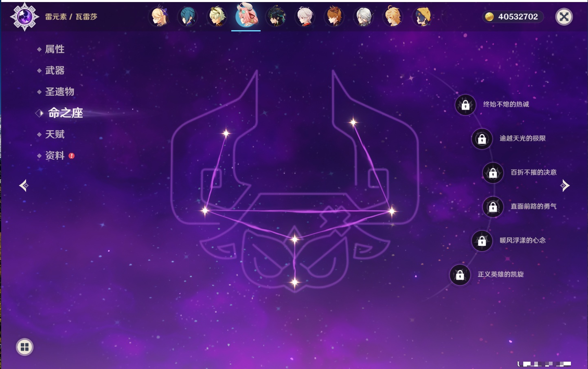Viewport: 588px width, 369px height.
Task: Click constellation name 百折不摧的决意
Action: [x=534, y=172]
